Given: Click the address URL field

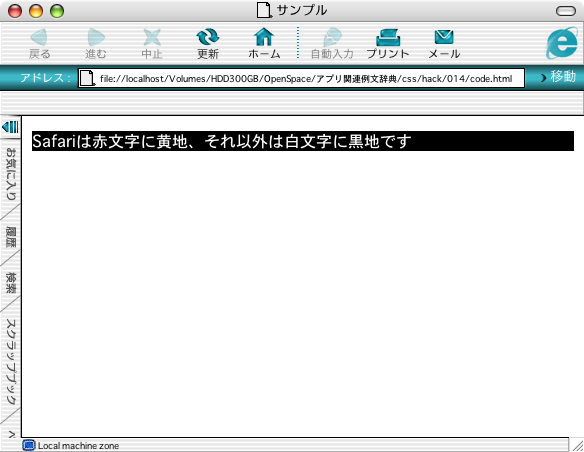Looking at the screenshot, I should click(301, 78).
